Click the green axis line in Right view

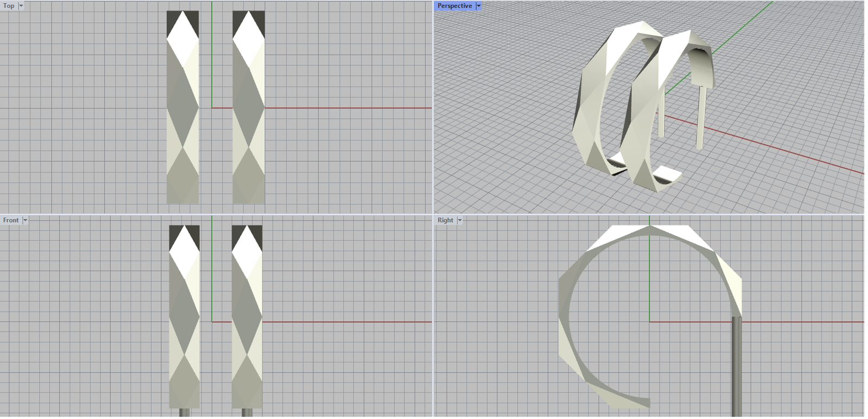[649, 282]
